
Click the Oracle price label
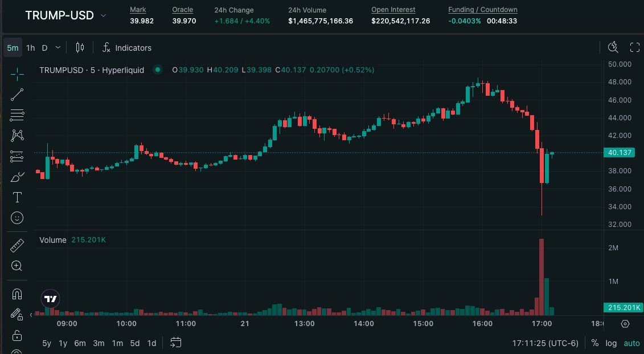coord(182,10)
